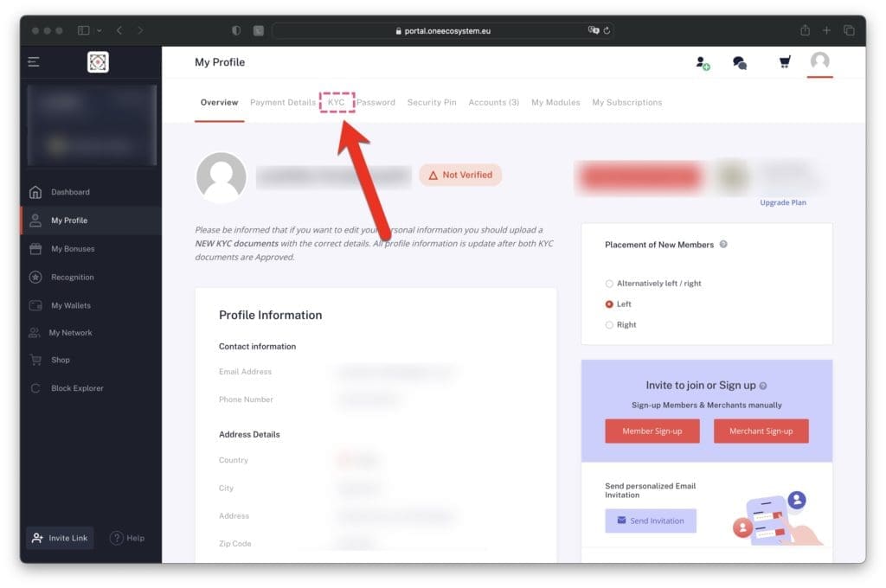
Task: Click the Recognition star icon
Action: tap(35, 277)
